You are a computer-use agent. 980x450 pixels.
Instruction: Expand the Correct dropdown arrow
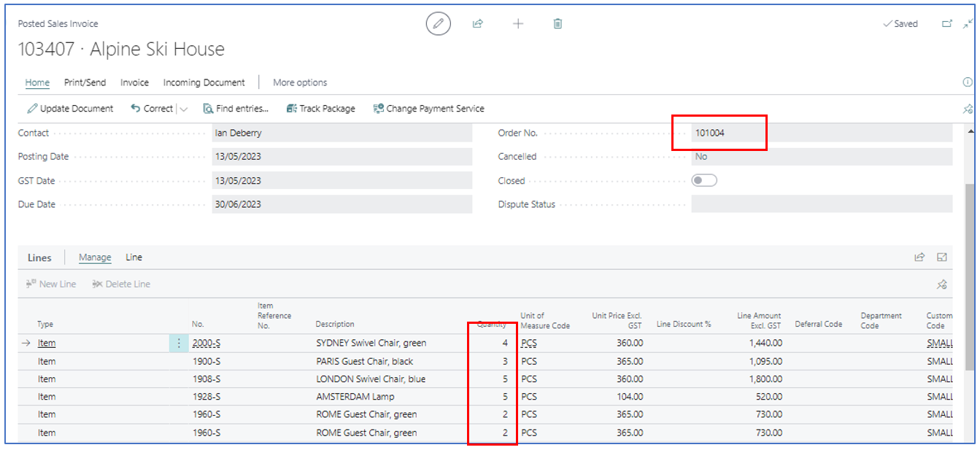pyautogui.click(x=183, y=109)
